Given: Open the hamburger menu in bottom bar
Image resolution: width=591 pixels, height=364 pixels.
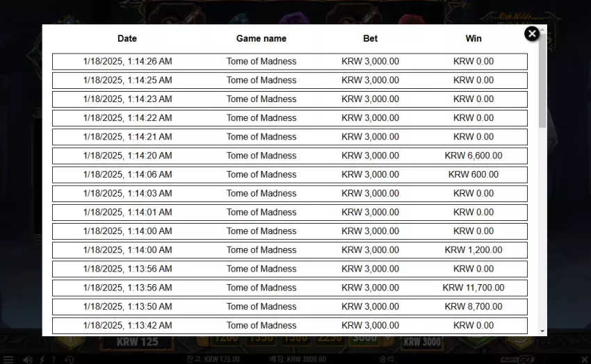Looking at the screenshot, I should (x=8, y=360).
